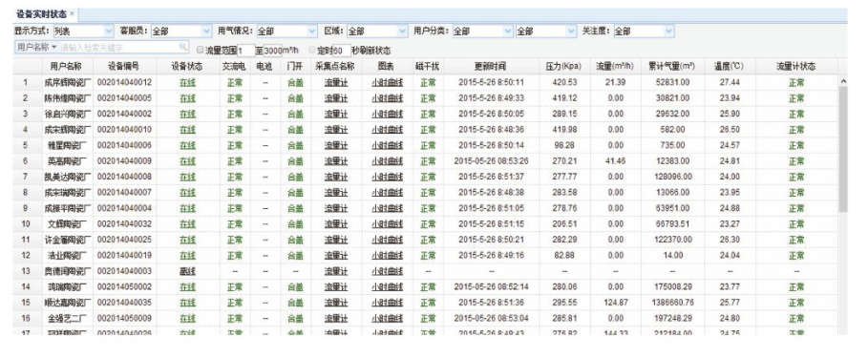Select device number 002014040004 cell
This screenshot has width=868, height=358.
point(124,209)
